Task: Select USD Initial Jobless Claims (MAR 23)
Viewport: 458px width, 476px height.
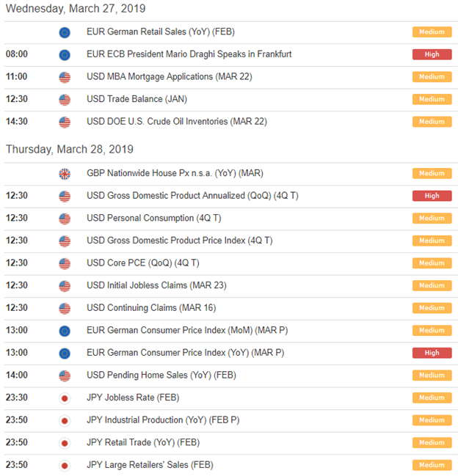Action: point(156,285)
